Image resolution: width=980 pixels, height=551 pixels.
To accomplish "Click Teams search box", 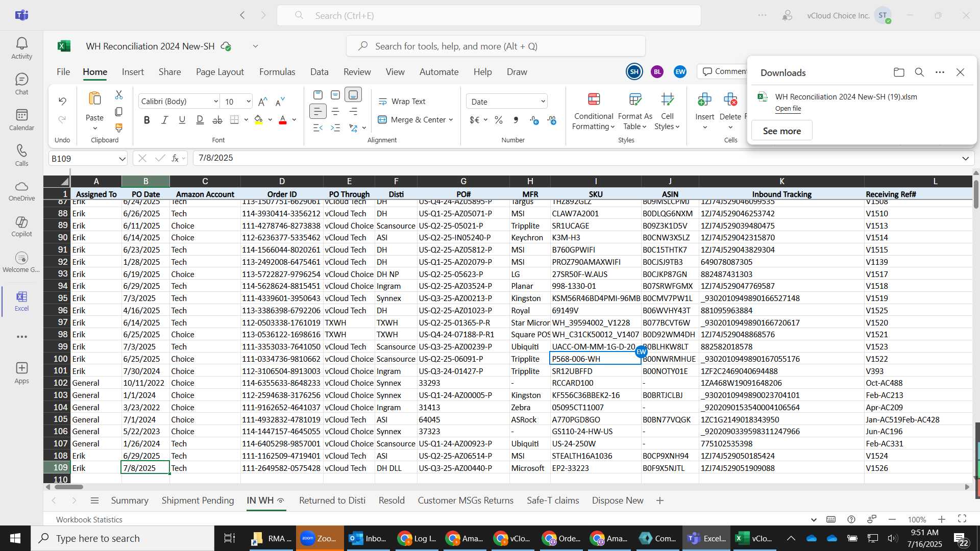I will click(488, 15).
